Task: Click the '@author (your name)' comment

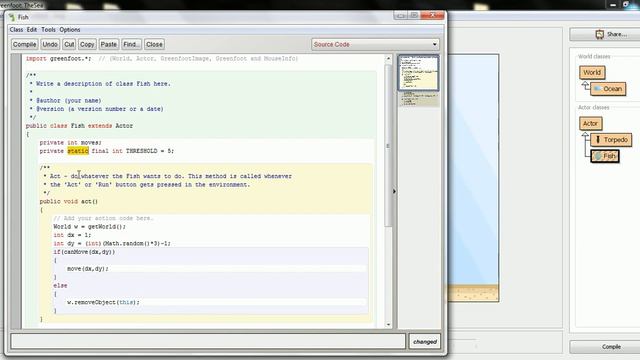Action: point(69,100)
